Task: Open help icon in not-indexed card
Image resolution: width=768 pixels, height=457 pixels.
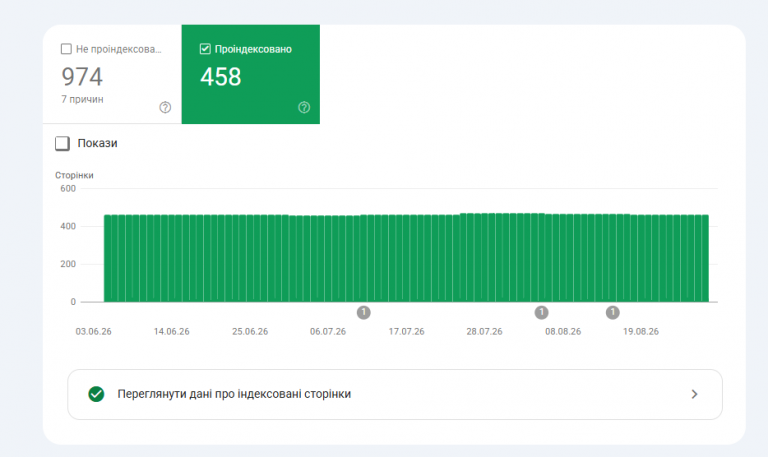Action: tap(165, 107)
